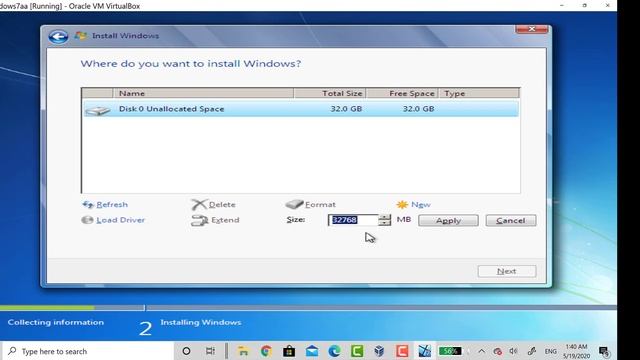Click the Windows taskbar search box

pos(88,351)
